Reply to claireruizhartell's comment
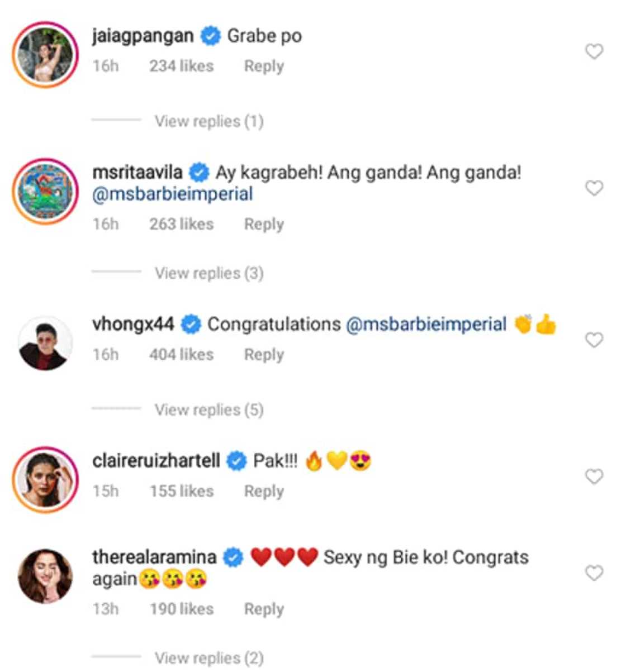 tap(263, 491)
